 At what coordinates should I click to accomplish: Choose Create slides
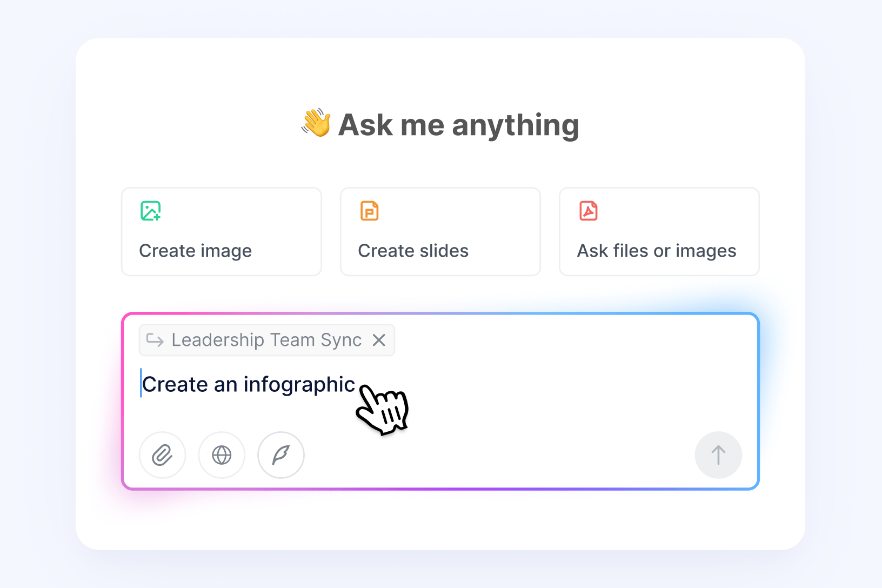point(440,231)
